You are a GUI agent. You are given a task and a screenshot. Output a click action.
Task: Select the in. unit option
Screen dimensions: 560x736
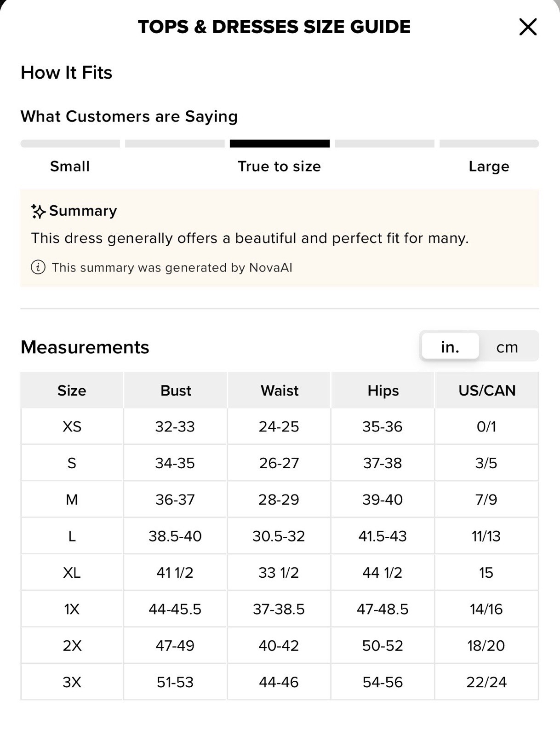tap(450, 347)
